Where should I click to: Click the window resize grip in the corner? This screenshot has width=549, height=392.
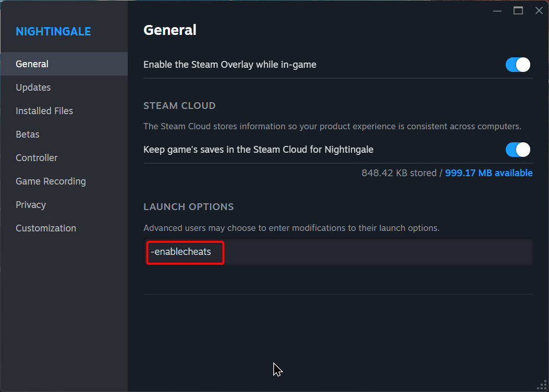coord(542,385)
